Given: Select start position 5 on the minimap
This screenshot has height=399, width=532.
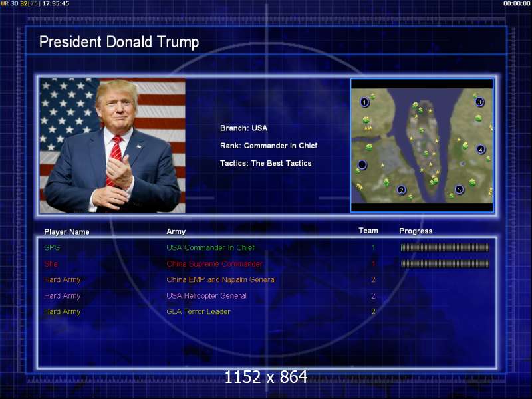Looking at the screenshot, I should [459, 190].
